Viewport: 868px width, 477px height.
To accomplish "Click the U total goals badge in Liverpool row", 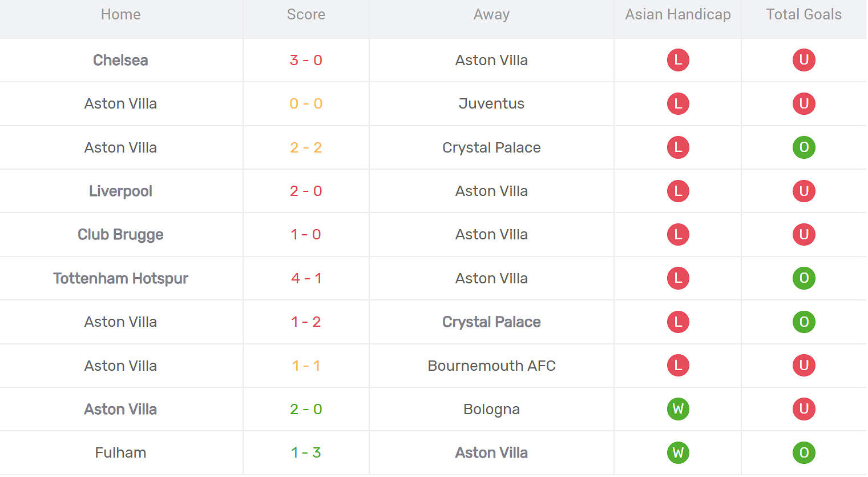I will point(804,191).
